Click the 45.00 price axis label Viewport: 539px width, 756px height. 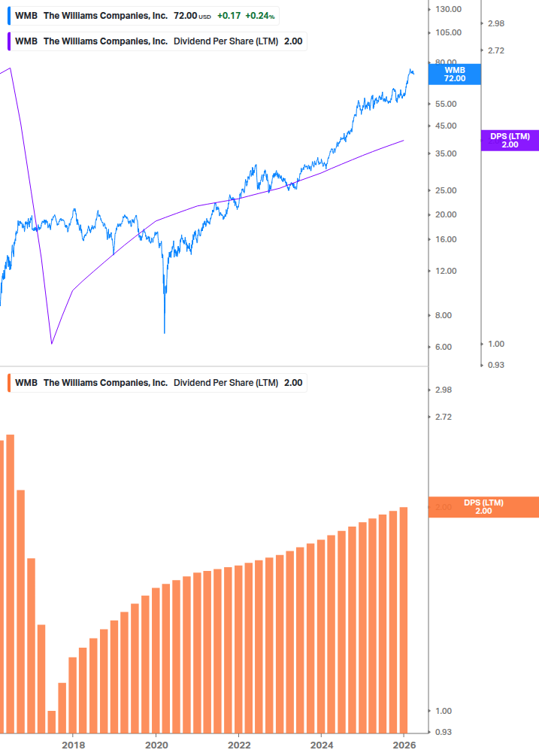tap(446, 126)
